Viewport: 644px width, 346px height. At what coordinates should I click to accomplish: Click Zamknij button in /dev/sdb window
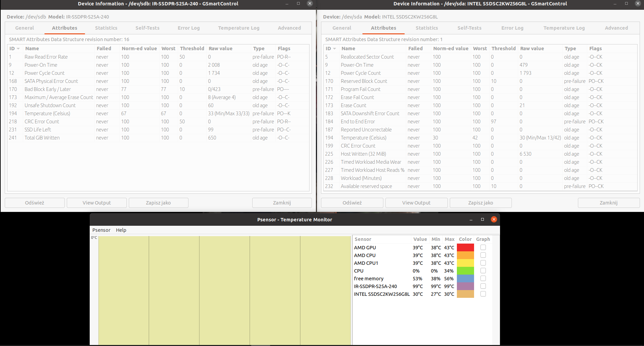(282, 203)
